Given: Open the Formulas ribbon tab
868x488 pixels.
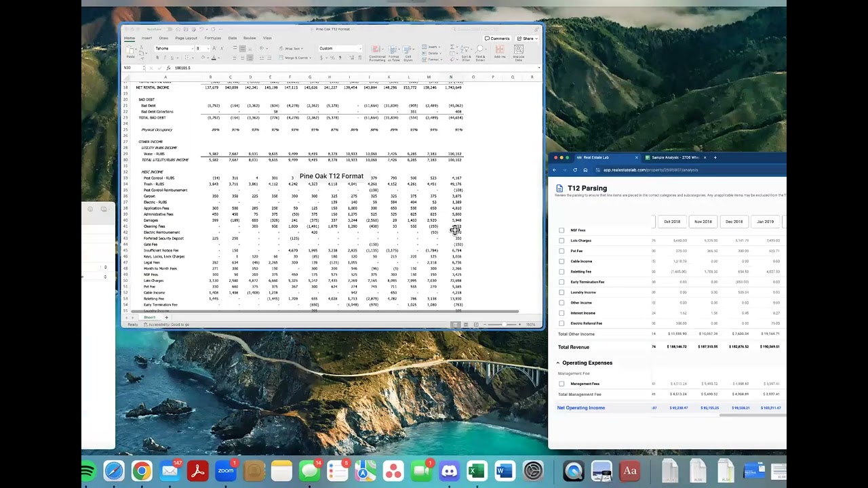Looking at the screenshot, I should pos(212,38).
